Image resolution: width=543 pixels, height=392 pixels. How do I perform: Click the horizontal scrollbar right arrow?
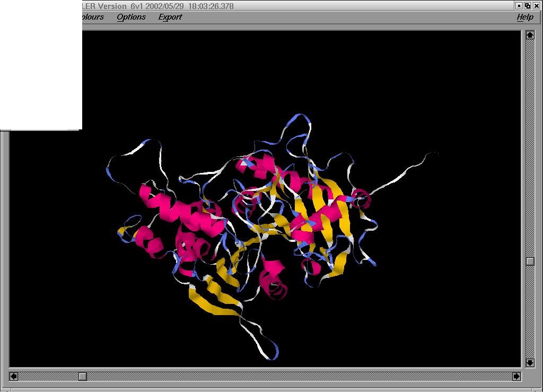[x=516, y=376]
